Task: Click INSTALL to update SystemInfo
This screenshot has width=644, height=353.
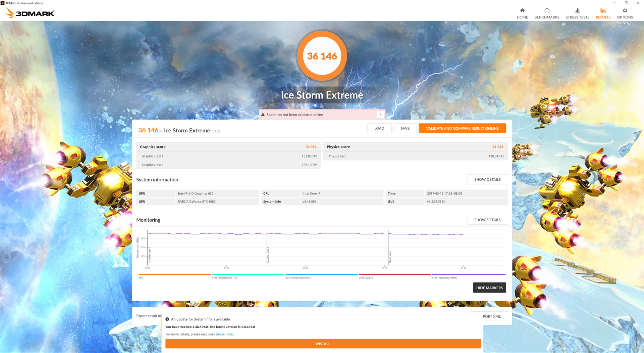Action: (323, 344)
